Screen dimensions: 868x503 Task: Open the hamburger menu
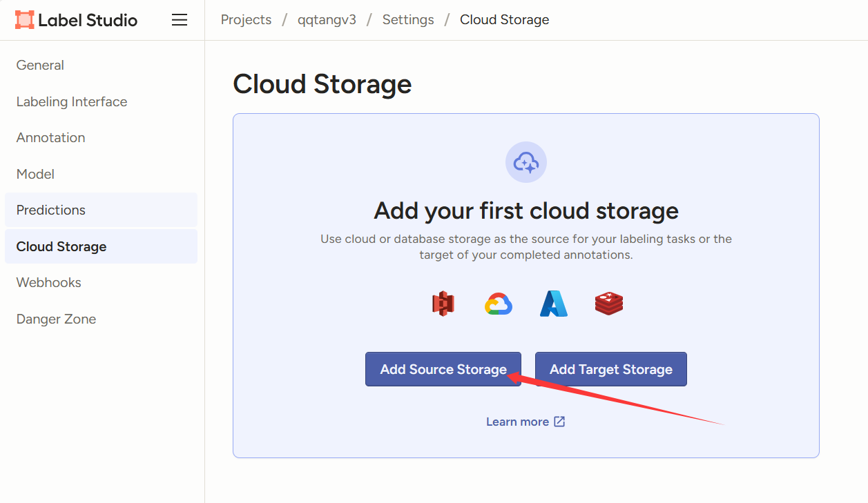click(x=180, y=20)
